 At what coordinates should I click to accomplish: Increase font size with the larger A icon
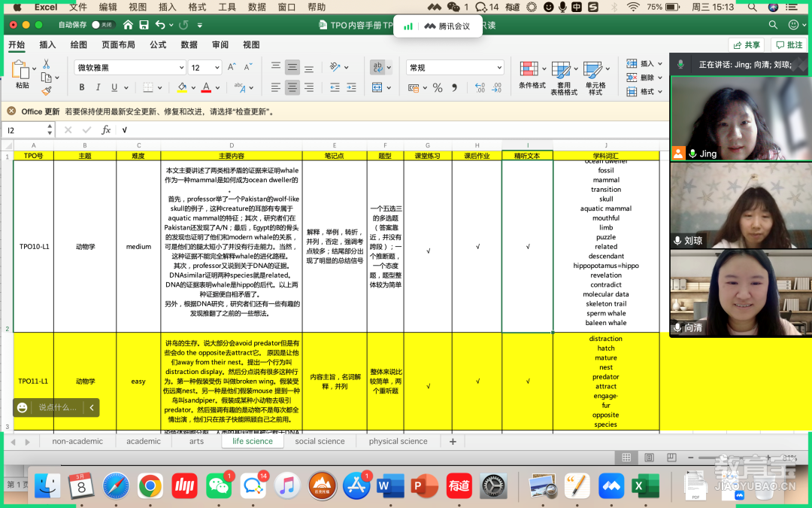[232, 67]
